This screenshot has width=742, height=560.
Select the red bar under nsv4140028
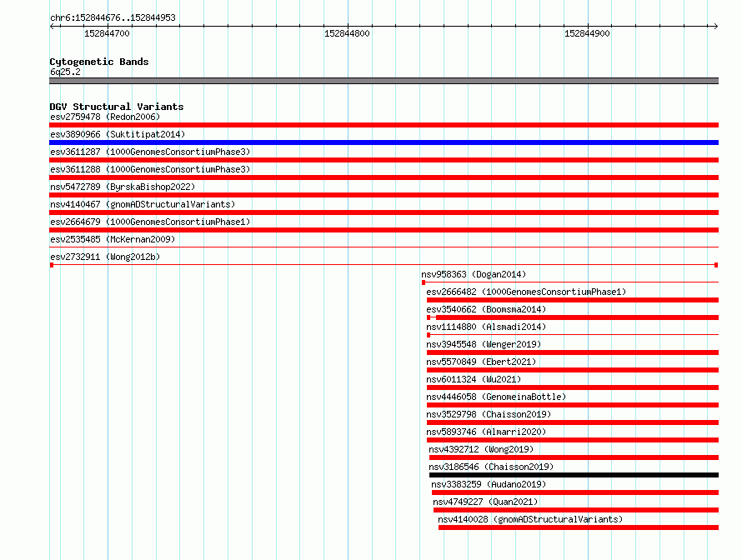tap(579, 527)
